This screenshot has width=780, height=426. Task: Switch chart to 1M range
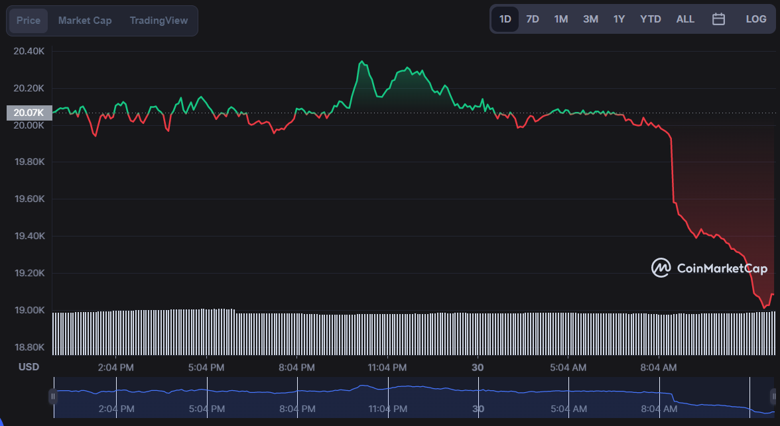pos(561,19)
